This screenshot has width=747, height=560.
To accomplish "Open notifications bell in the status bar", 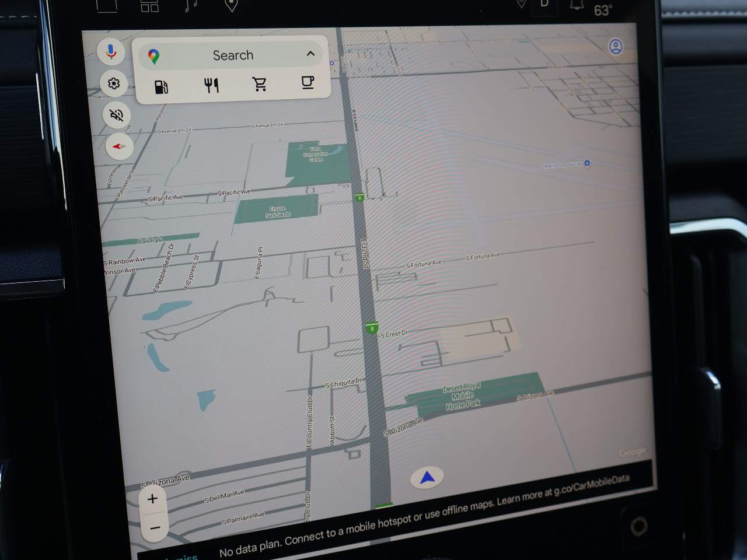I will coord(577,5).
